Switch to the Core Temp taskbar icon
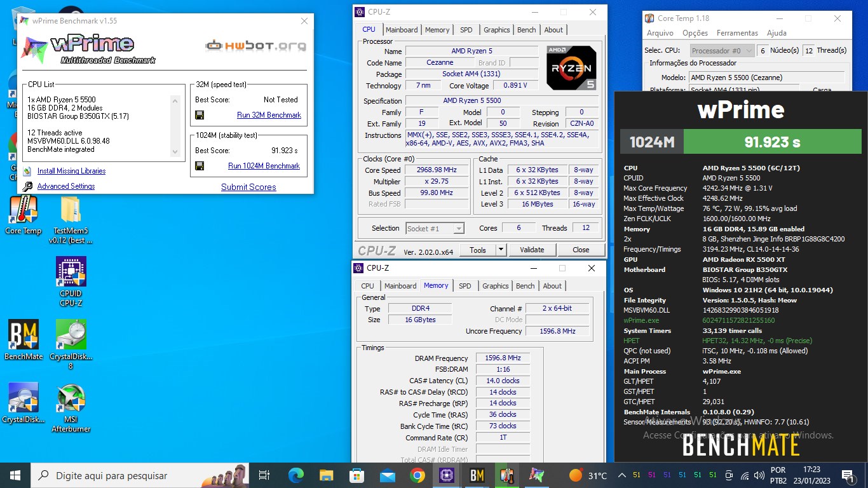The image size is (868, 488). tap(507, 475)
